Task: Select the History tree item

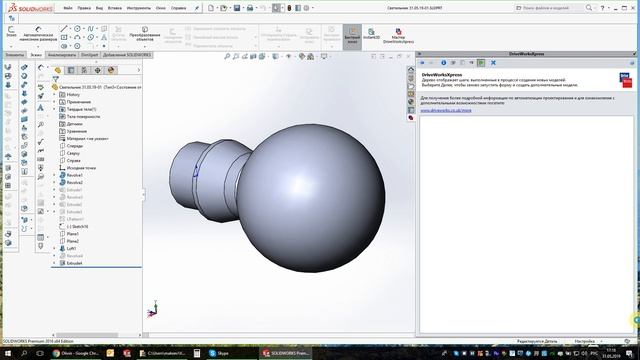Action: pos(73,95)
